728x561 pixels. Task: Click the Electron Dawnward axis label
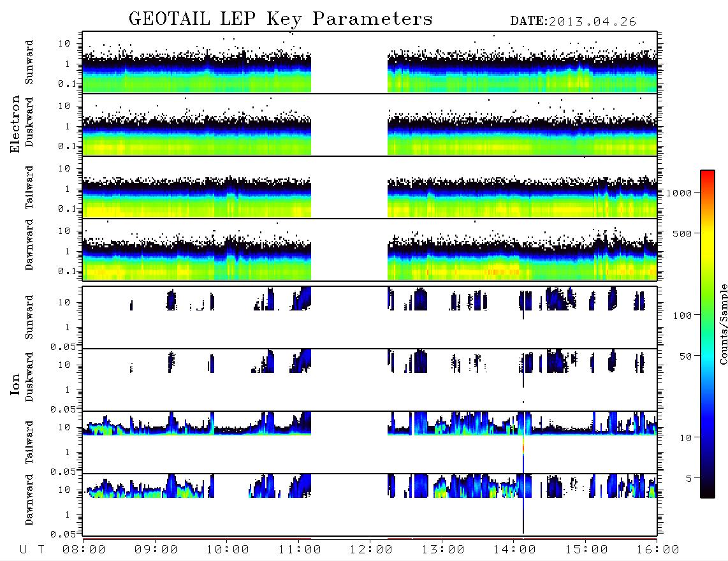(x=29, y=245)
